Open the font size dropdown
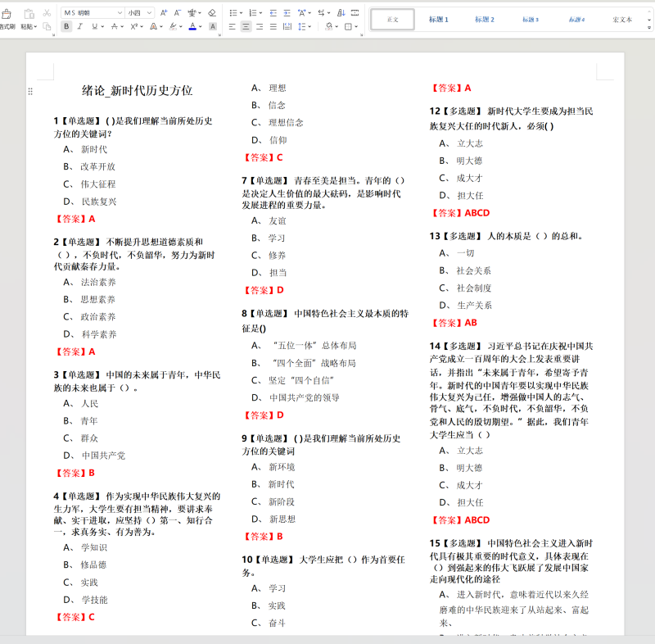The width and height of the screenshot is (655, 644). [148, 12]
